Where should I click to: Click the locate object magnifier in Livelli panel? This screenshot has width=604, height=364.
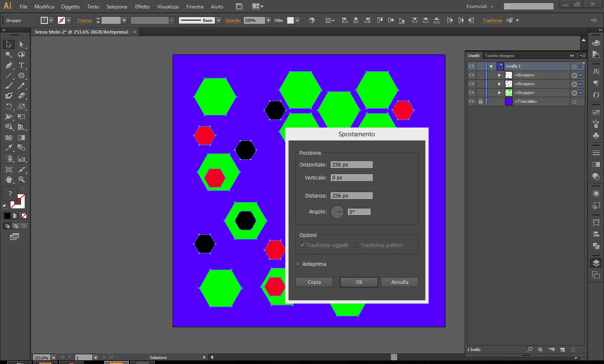point(530,349)
